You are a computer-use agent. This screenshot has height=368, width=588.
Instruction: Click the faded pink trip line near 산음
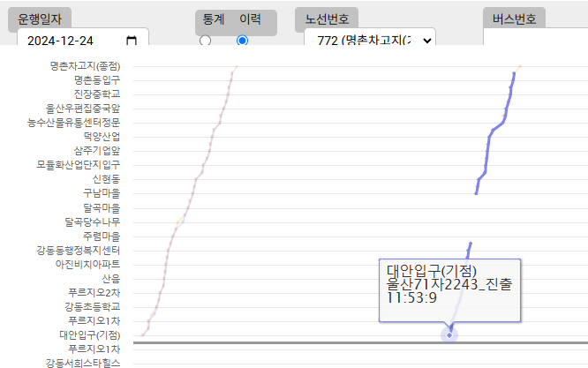click(164, 278)
